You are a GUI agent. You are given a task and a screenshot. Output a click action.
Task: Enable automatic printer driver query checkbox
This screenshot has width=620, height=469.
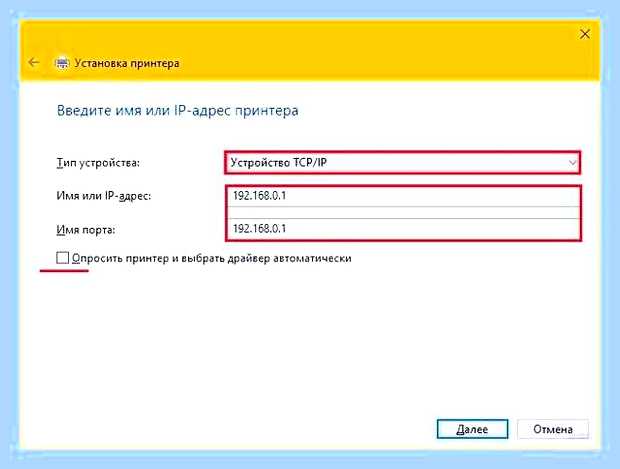pyautogui.click(x=62, y=258)
